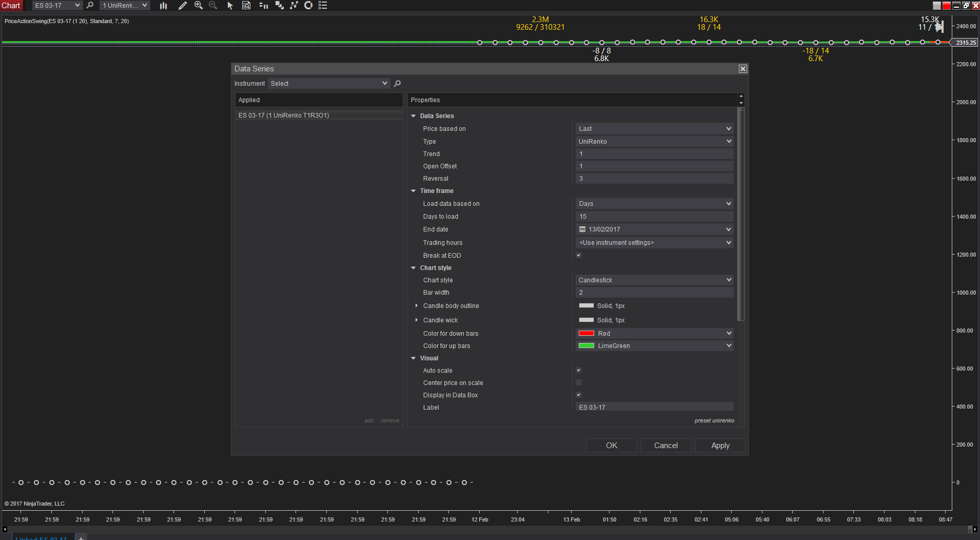980x540 pixels.
Task: Expand the Candle body outline property
Action: (x=417, y=305)
